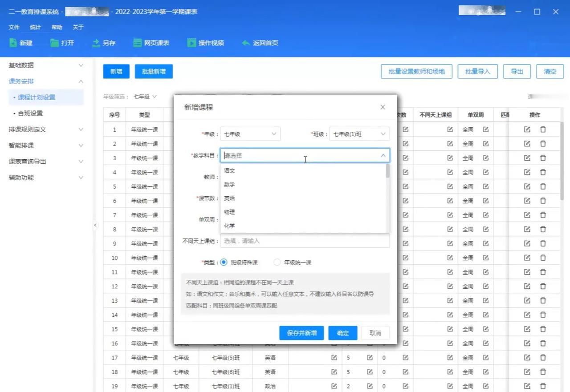Edit the 单双周 全周 value in row 10
Viewport: 570px width, 392px height.
(486, 258)
